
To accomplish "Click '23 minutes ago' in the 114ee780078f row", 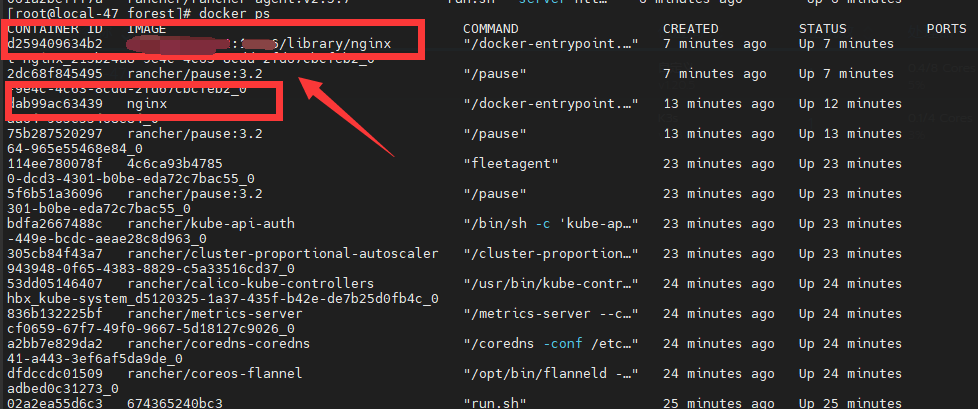I will tap(719, 163).
